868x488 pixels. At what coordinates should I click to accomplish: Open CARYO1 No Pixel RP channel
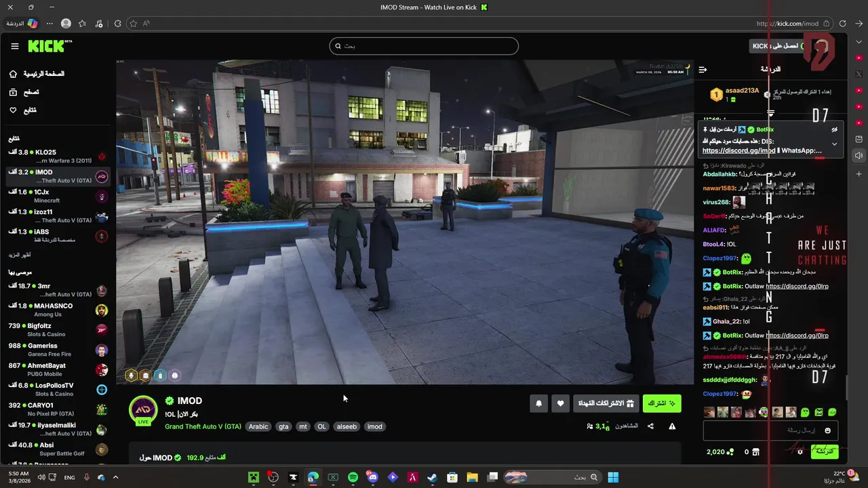[x=58, y=409]
